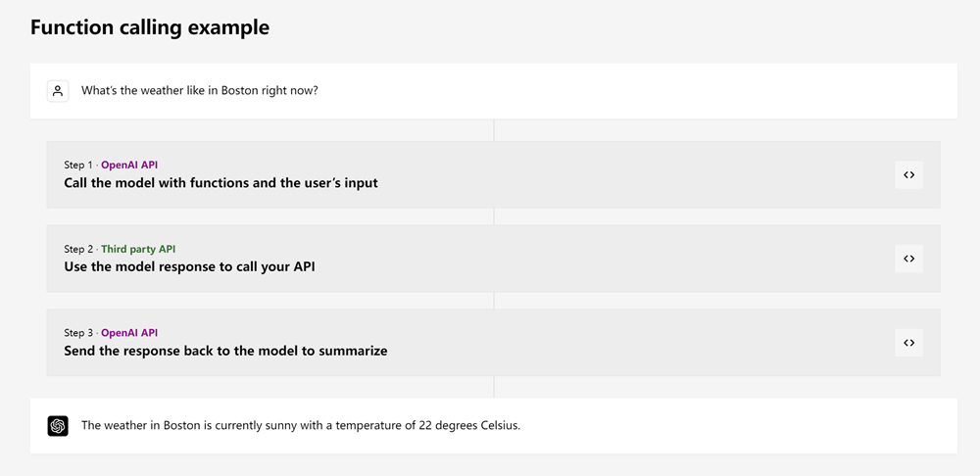Click the connector line between Step 1 and Step 2
The height and width of the screenshot is (476, 980).
494,216
